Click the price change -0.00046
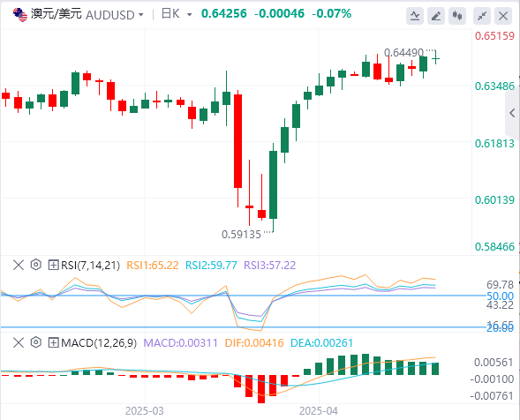Image resolution: width=520 pixels, height=420 pixels. (x=279, y=13)
